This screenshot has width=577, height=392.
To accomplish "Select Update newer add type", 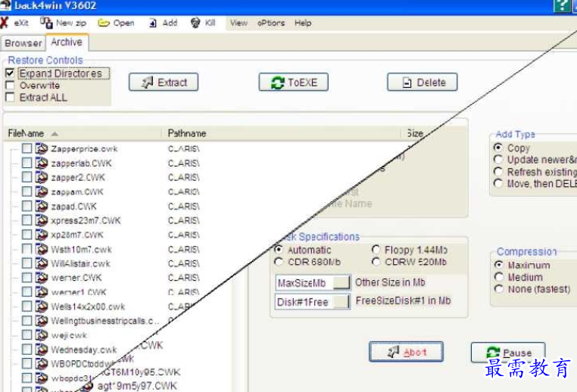I will click(x=498, y=160).
